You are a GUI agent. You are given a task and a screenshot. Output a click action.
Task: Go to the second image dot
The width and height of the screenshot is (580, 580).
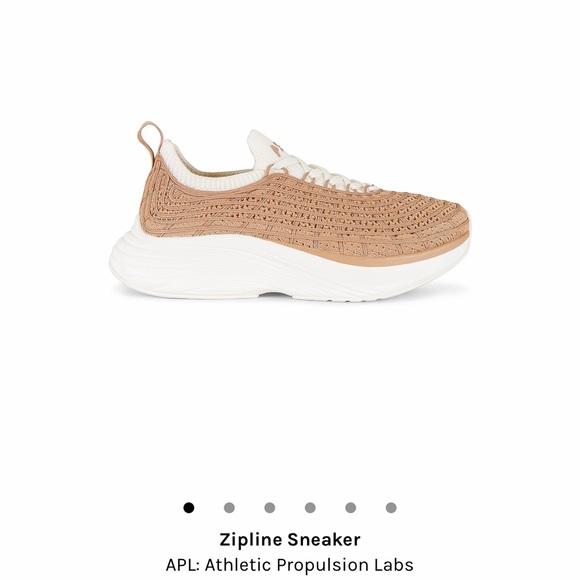click(x=229, y=508)
